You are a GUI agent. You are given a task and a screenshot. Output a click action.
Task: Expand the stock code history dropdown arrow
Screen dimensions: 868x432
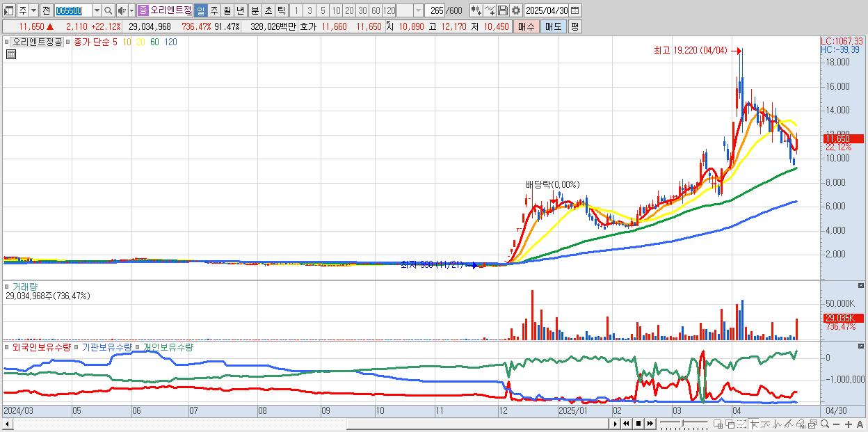(97, 10)
